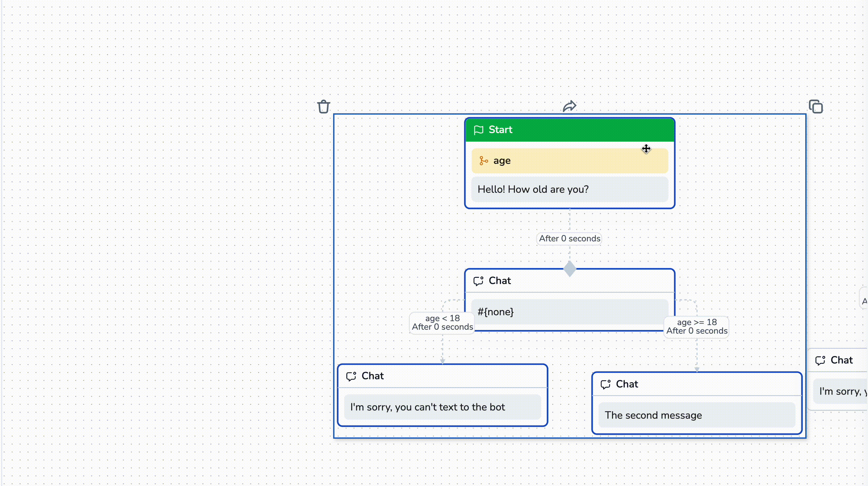Click the share arrow icon above selection
868x486 pixels.
(x=569, y=106)
